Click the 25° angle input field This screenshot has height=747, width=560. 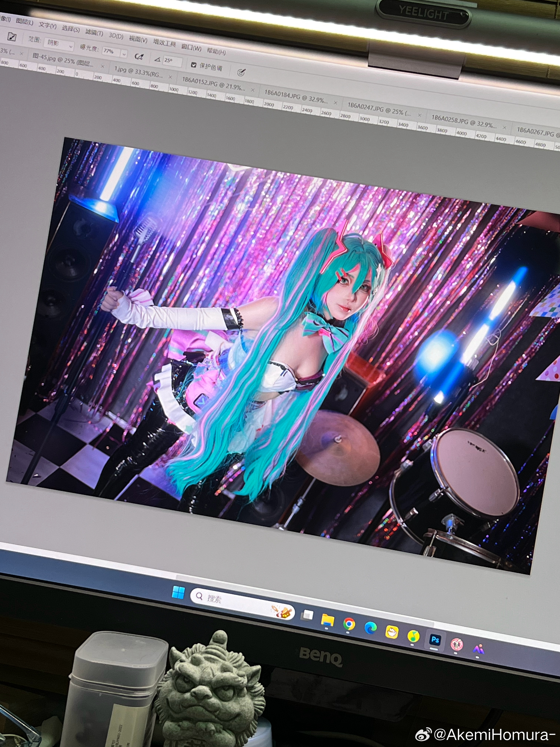[172, 61]
